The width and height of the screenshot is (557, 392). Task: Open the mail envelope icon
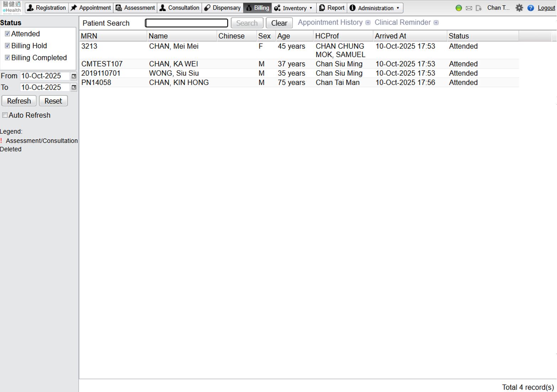tap(469, 8)
